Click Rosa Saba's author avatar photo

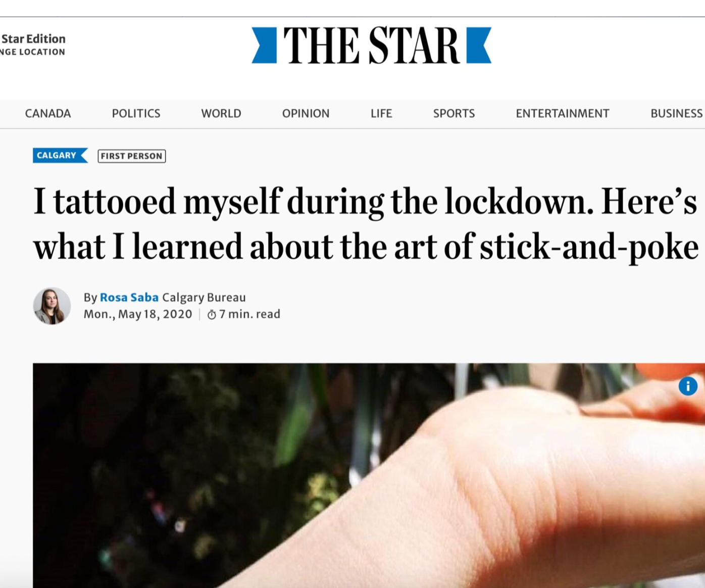[x=52, y=306]
